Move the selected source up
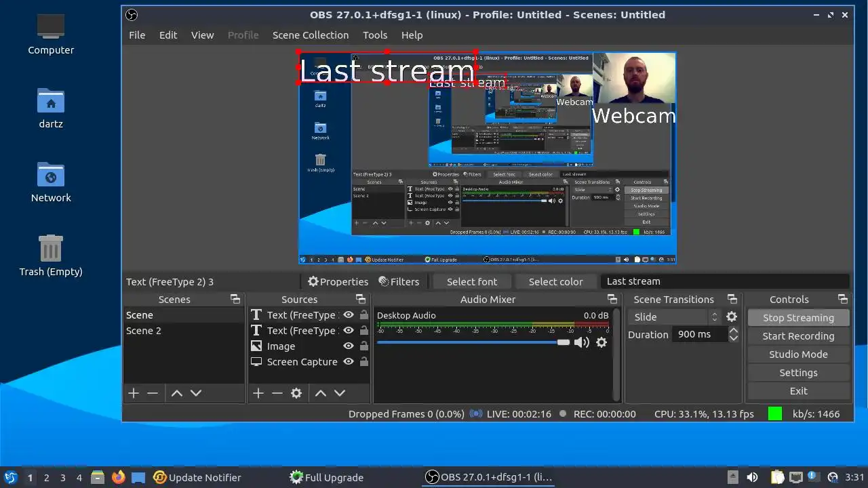This screenshot has height=488, width=868. coord(321,393)
